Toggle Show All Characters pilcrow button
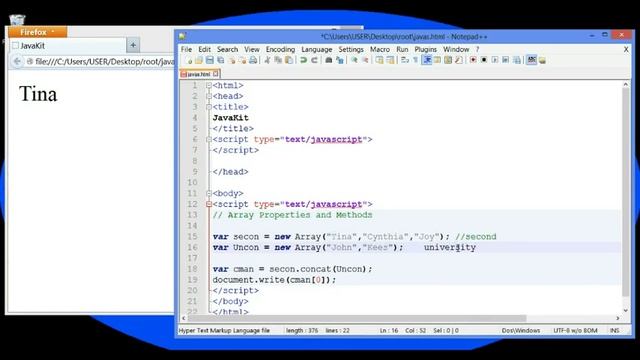The width and height of the screenshot is (640, 360). pyautogui.click(x=416, y=60)
